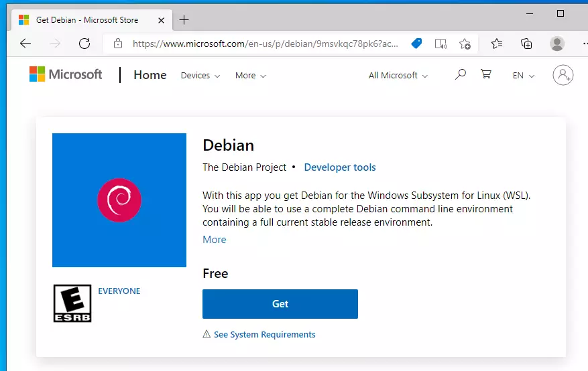This screenshot has width=588, height=371.
Task: Open See System Requirements link
Action: [x=264, y=334]
